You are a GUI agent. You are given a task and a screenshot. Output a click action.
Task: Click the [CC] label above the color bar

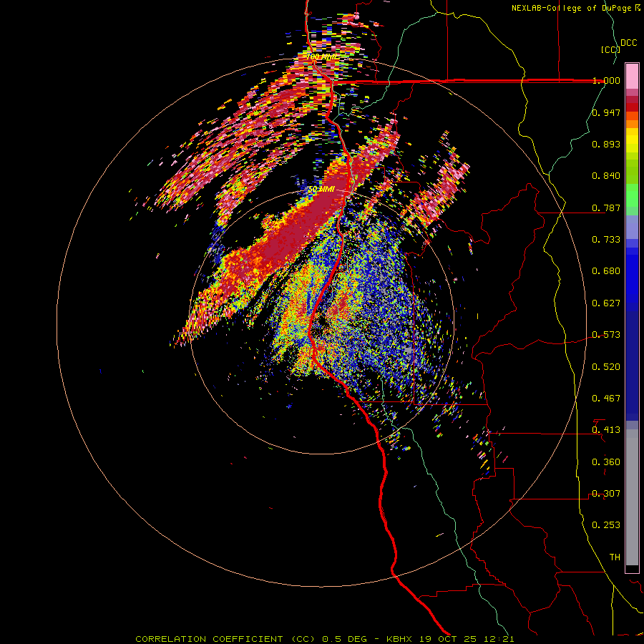(610, 49)
